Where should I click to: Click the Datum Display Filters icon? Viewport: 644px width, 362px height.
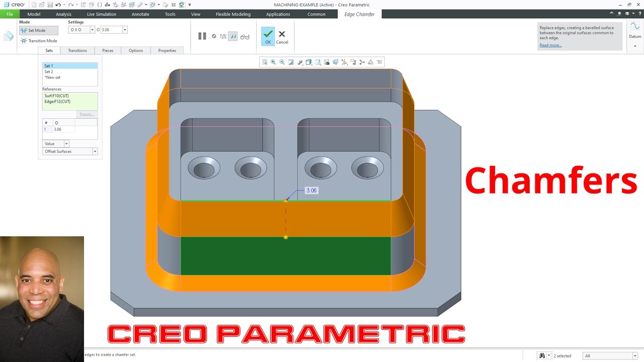[344, 62]
